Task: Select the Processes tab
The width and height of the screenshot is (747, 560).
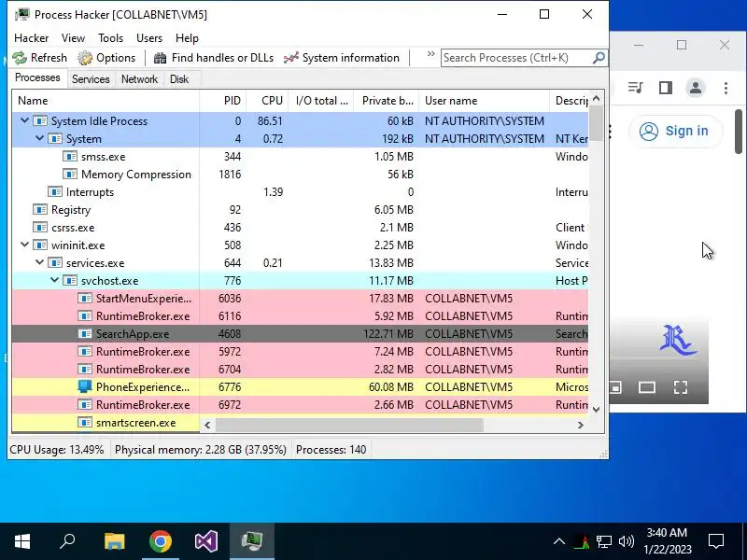Action: coord(37,77)
